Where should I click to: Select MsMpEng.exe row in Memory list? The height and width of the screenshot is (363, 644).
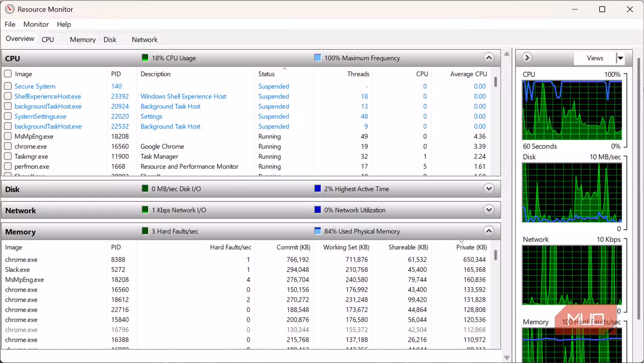point(246,280)
